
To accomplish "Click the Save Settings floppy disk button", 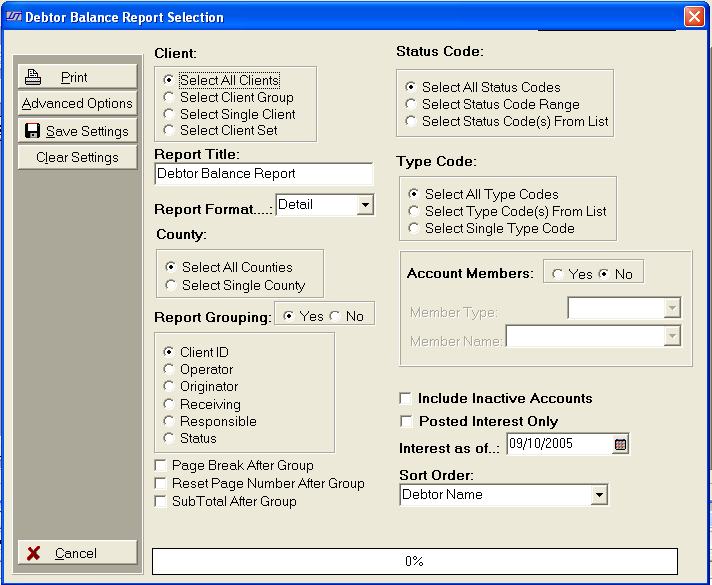I will (77, 131).
